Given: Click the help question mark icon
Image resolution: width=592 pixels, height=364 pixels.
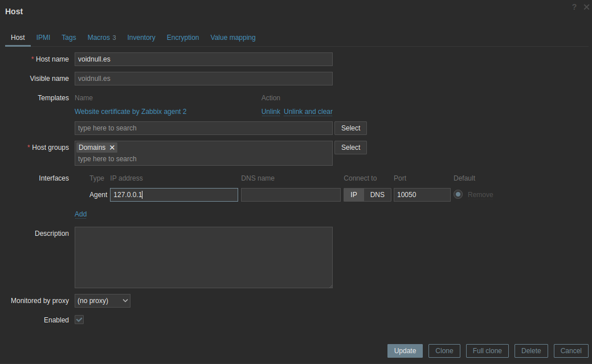Looking at the screenshot, I should [x=574, y=7].
